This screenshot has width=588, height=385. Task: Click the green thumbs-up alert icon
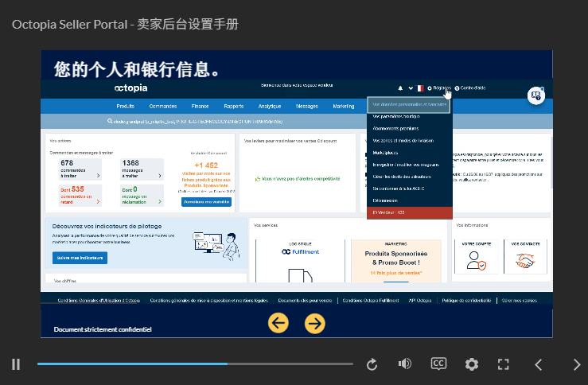258,179
